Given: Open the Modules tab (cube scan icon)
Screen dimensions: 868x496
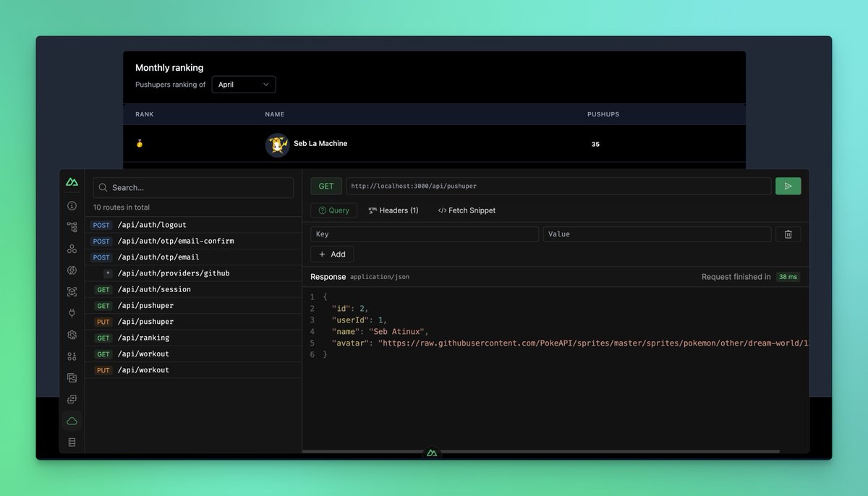Looking at the screenshot, I should click(x=72, y=292).
